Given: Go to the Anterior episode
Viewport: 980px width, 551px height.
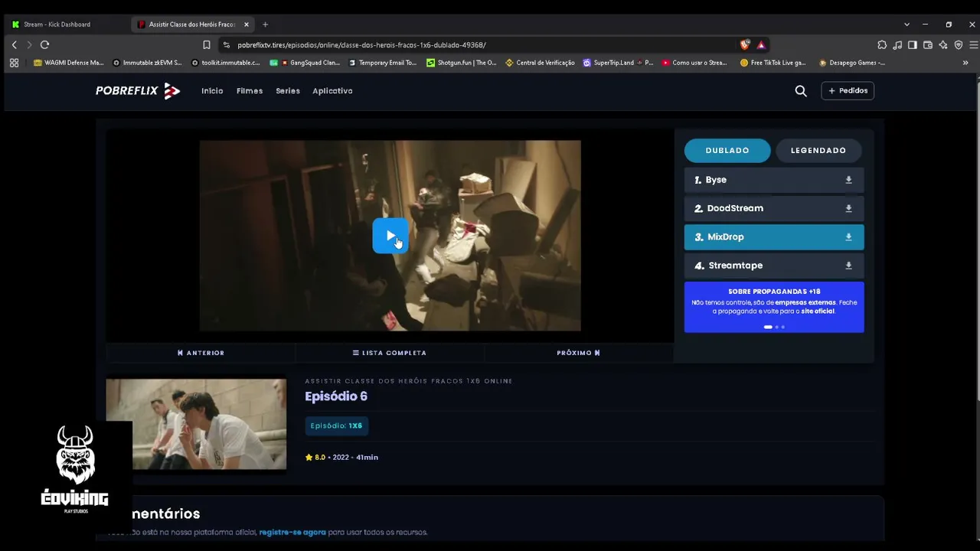Looking at the screenshot, I should pos(201,353).
